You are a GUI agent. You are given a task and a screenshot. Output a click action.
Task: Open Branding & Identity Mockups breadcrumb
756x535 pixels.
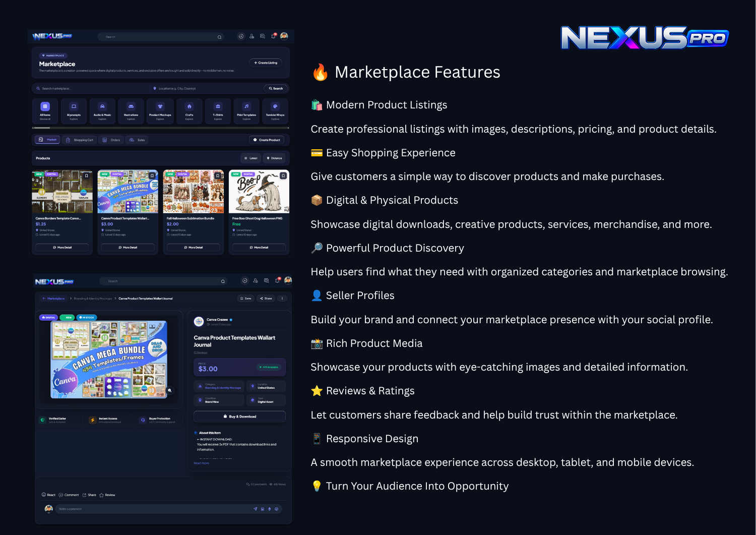(x=93, y=299)
